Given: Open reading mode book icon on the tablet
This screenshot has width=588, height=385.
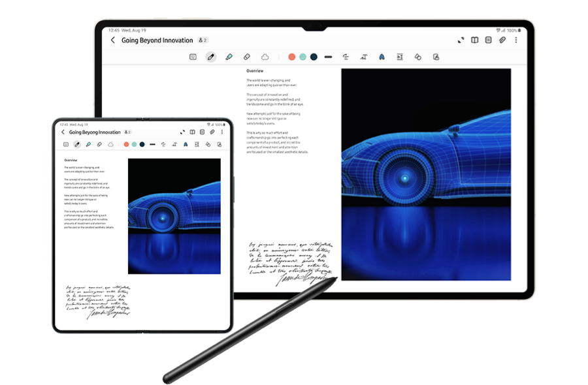Looking at the screenshot, I should [474, 40].
